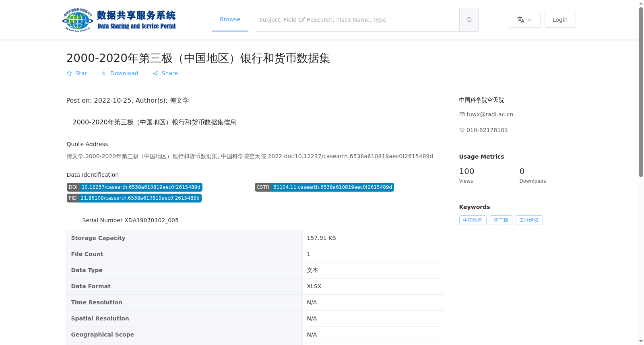This screenshot has height=345, width=644.
Task: Click the Data Sharing and Service Portal logo
Action: pos(119,20)
